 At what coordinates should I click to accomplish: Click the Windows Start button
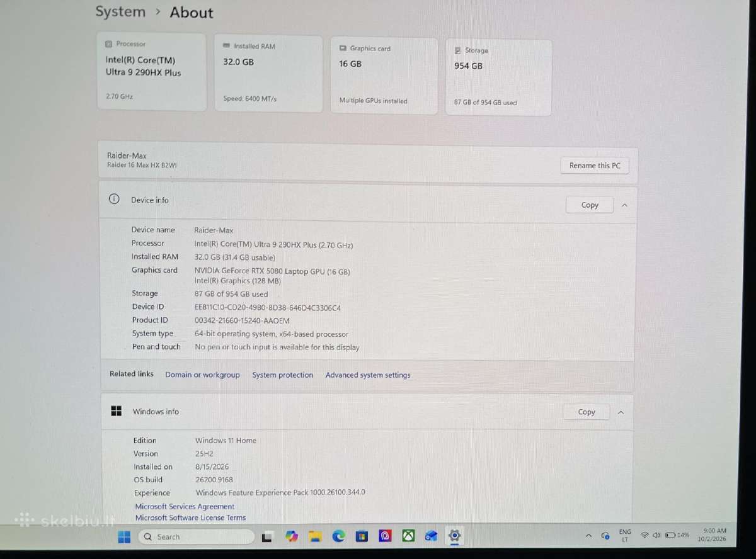(124, 537)
